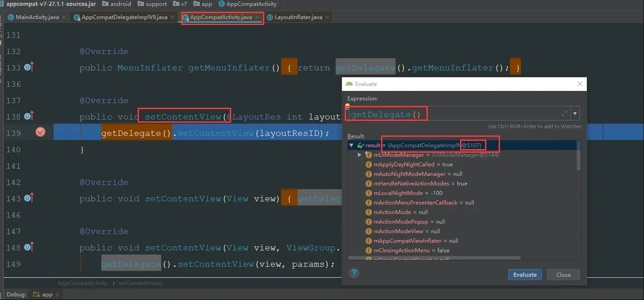
Task: Click line number 140 in the gutter
Action: pos(13,150)
